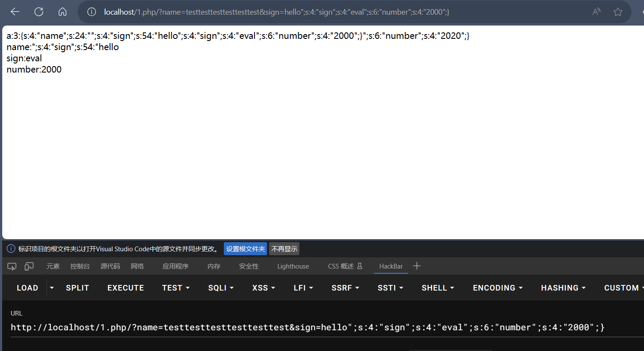Dismiss notice with 不再显示 button
The width and height of the screenshot is (644, 351).
pyautogui.click(x=284, y=249)
